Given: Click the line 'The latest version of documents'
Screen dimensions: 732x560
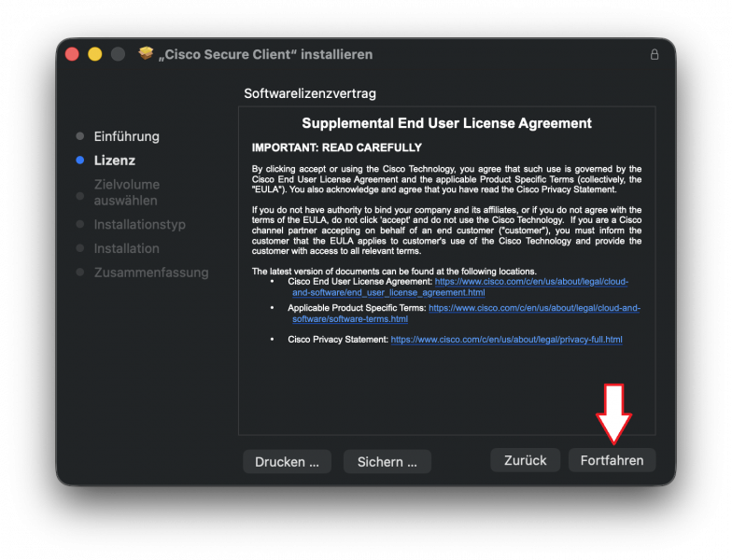Looking at the screenshot, I should point(394,271).
